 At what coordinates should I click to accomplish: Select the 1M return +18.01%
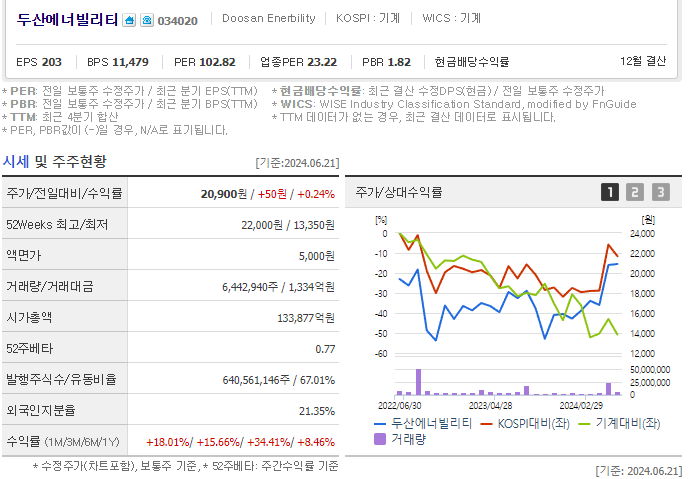tap(168, 442)
